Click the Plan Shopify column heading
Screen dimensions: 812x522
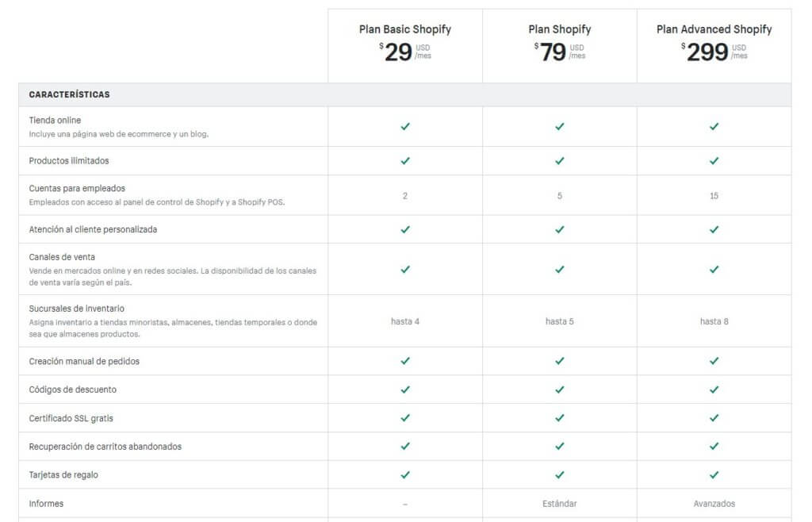pyautogui.click(x=559, y=29)
